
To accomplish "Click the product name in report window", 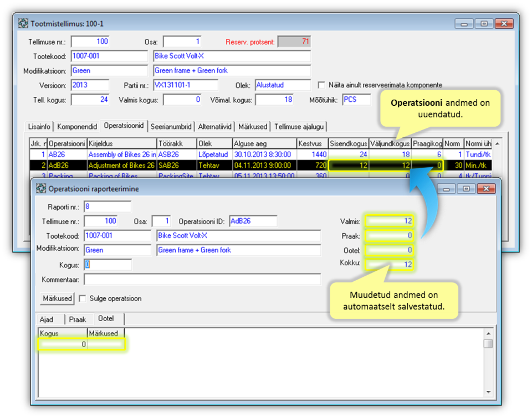I will point(239,236).
